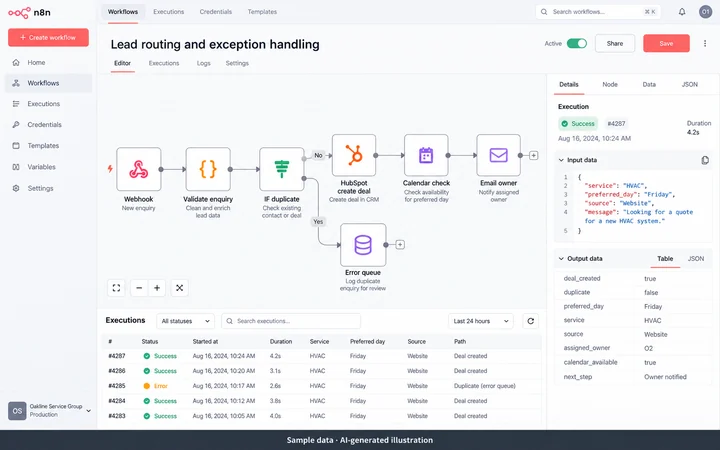The width and height of the screenshot is (720, 450).
Task: Open the user avatar menu
Action: click(705, 12)
